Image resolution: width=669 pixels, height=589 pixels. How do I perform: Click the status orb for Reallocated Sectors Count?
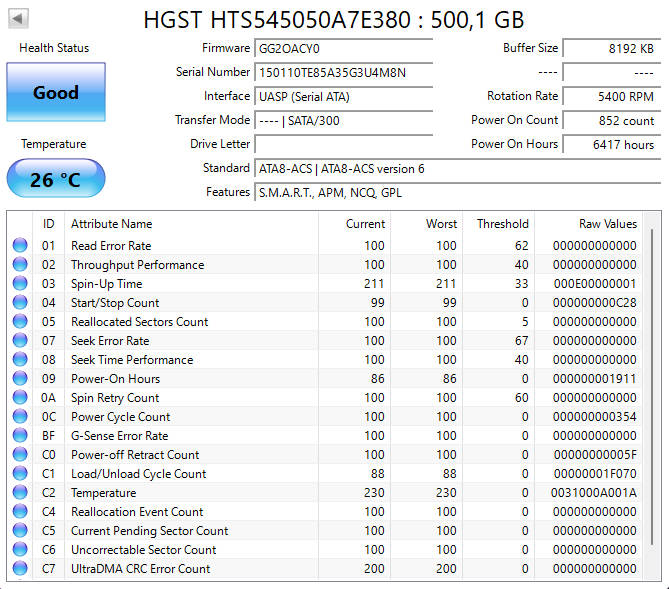(x=20, y=321)
